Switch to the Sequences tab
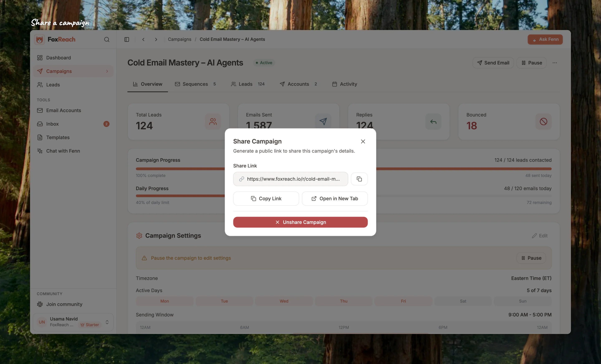The image size is (601, 364). click(195, 84)
